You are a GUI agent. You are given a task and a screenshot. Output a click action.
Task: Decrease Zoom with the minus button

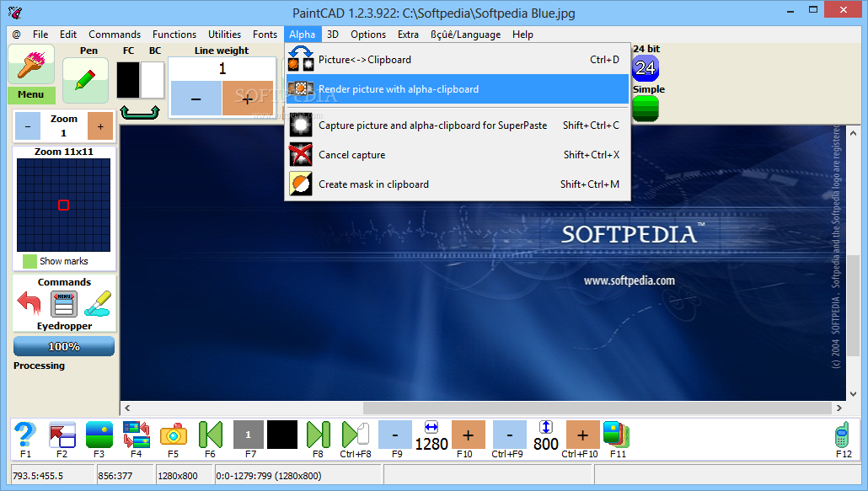pyautogui.click(x=28, y=126)
